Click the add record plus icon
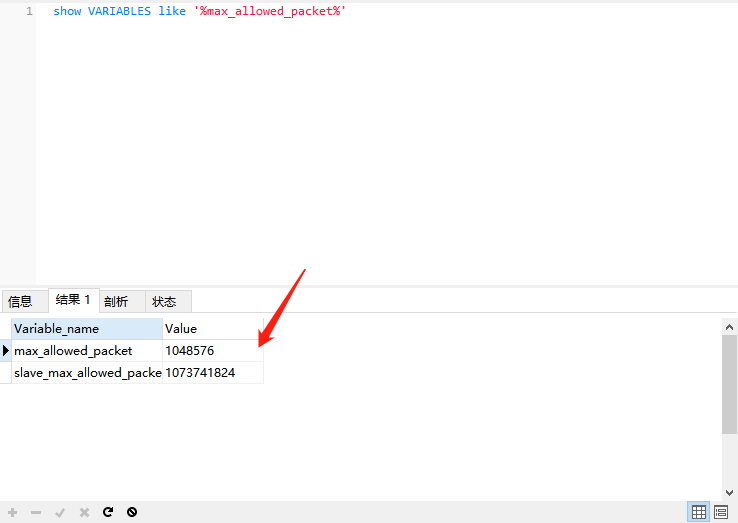 13,512
